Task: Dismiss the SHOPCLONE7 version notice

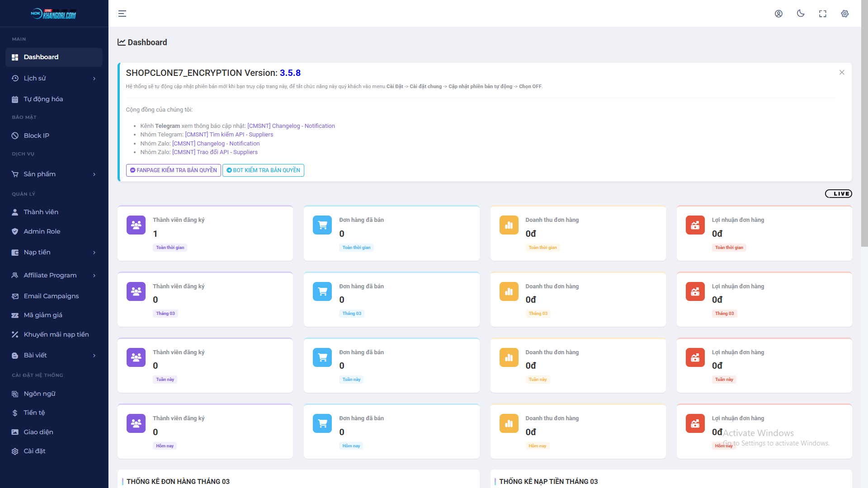Action: tap(842, 72)
